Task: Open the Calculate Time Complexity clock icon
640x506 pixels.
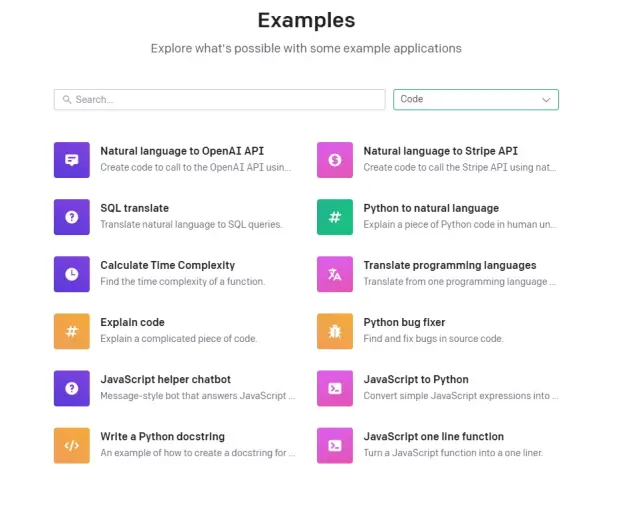Action: 72,274
